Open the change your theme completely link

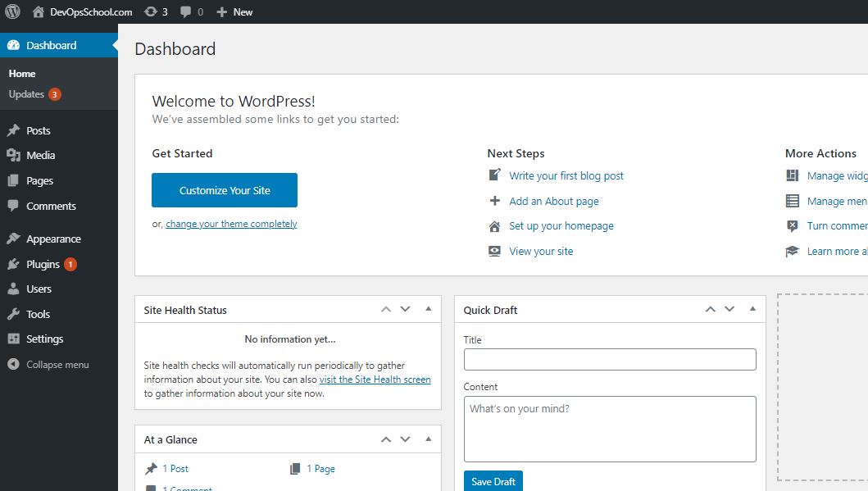tap(231, 224)
